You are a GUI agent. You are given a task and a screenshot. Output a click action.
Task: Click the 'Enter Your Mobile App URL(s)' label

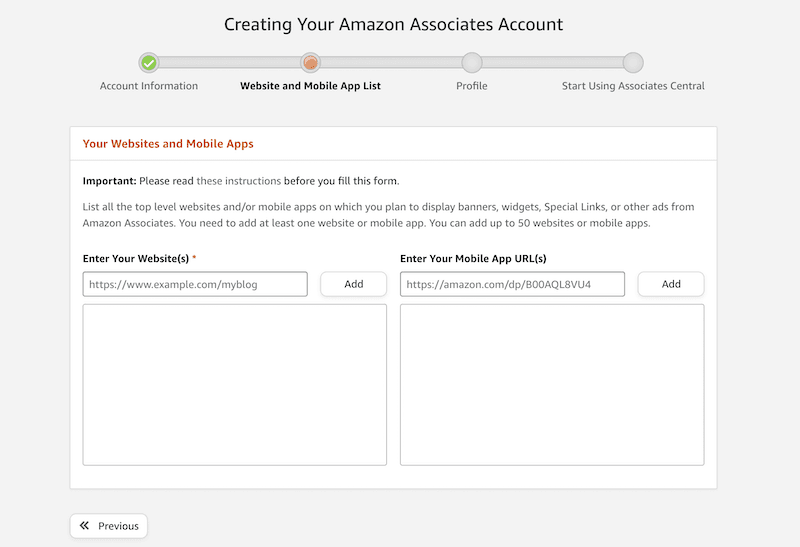(473, 258)
